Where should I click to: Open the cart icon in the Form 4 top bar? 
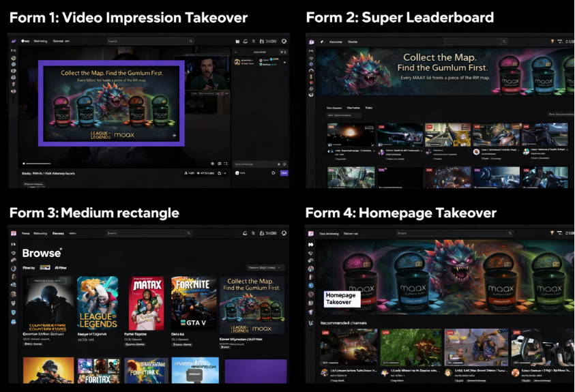(x=559, y=233)
